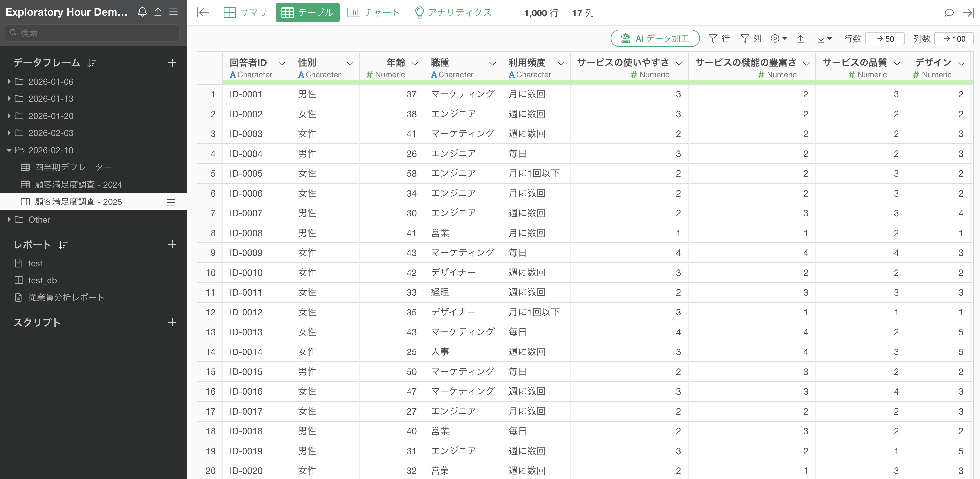Open the comments speech bubble icon
The height and width of the screenshot is (479, 980).
coord(949,13)
